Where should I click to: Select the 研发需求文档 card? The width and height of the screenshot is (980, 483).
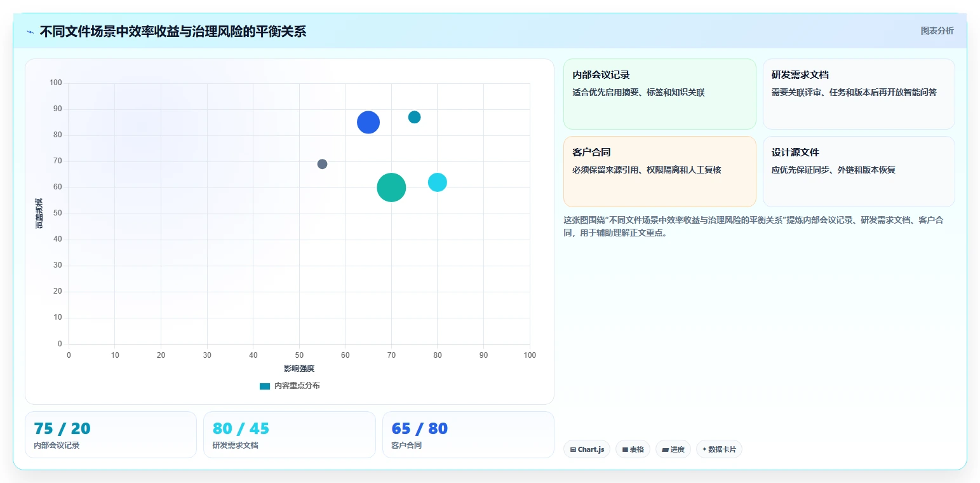(859, 94)
